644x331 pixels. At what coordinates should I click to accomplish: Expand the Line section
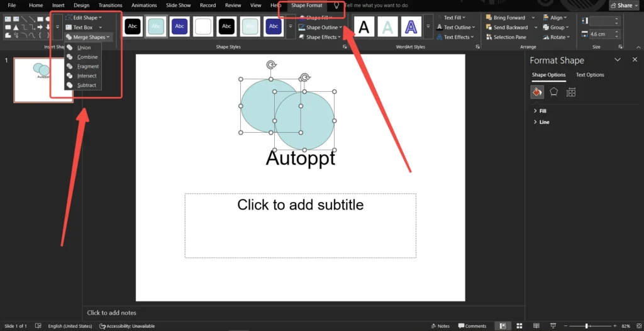[541, 122]
